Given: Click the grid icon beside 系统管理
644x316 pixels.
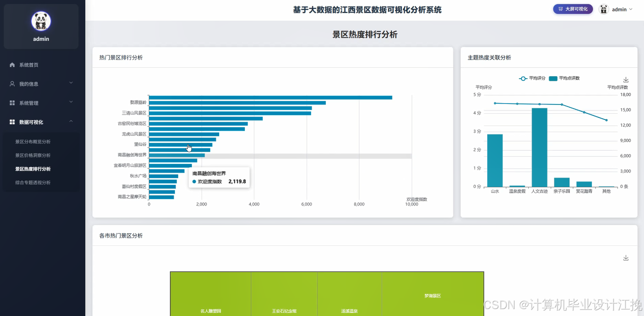Looking at the screenshot, I should click(x=12, y=103).
